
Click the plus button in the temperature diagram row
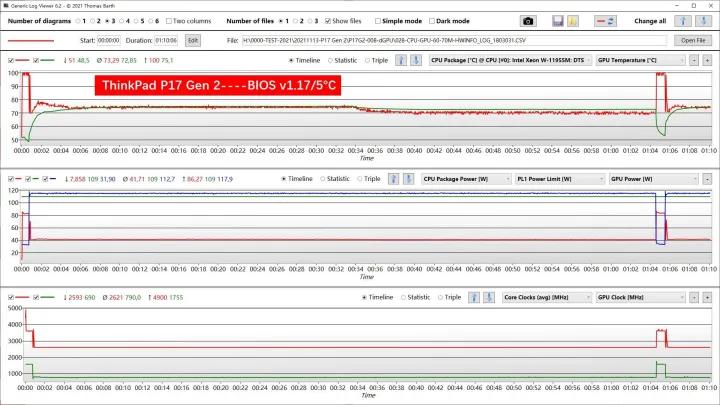708,60
